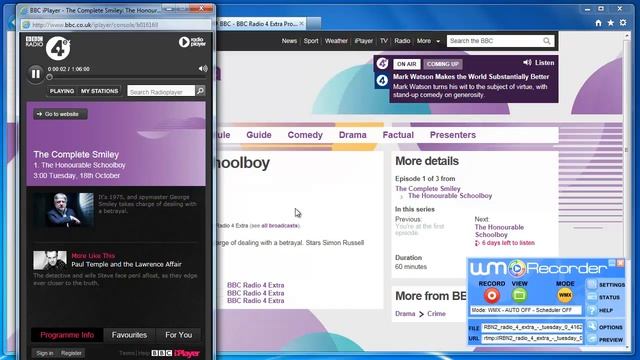Click the red RECORD button in WM Recorder

[492, 295]
